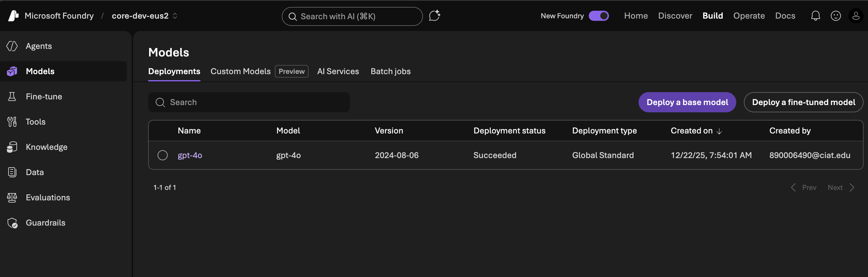Sort by the Name column header
Image resolution: width=868 pixels, height=277 pixels.
(189, 131)
